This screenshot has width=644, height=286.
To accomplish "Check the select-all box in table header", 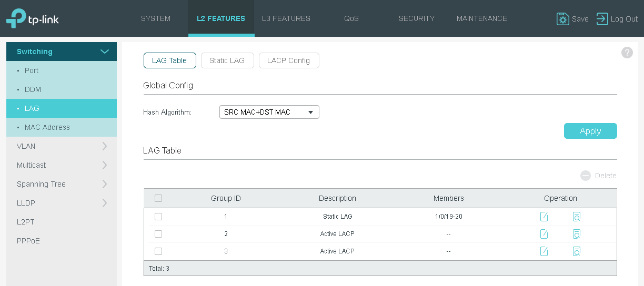I will click(x=158, y=198).
